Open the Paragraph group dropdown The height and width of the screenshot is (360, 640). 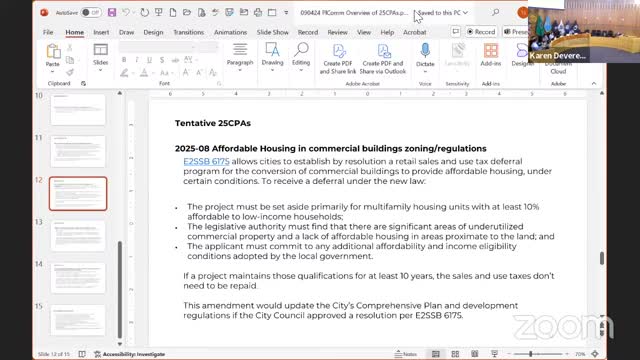[240, 70]
